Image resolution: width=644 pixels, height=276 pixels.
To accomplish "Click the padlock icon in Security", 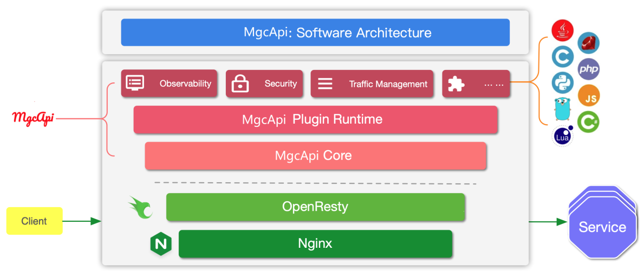I will [240, 84].
